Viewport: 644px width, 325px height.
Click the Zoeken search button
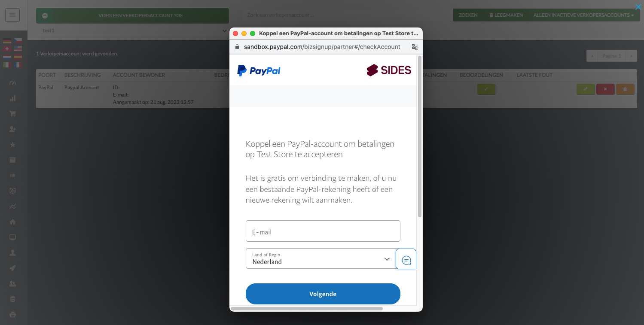click(468, 15)
